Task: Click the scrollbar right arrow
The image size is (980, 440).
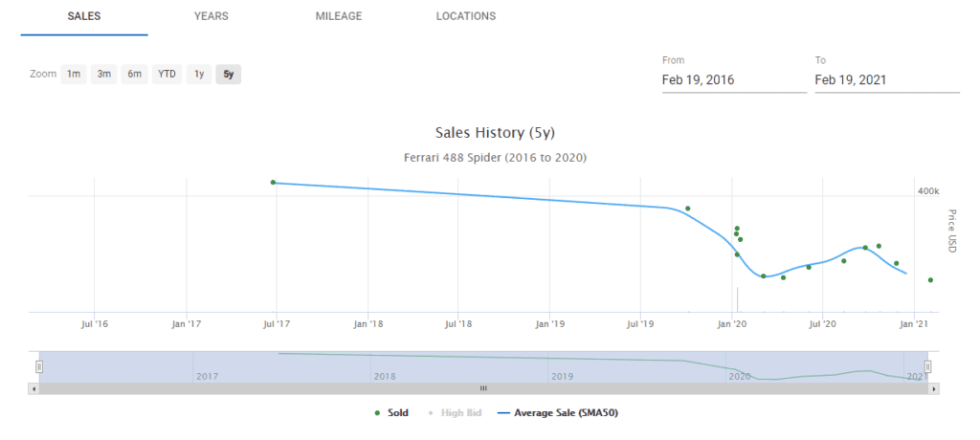Action: 934,388
